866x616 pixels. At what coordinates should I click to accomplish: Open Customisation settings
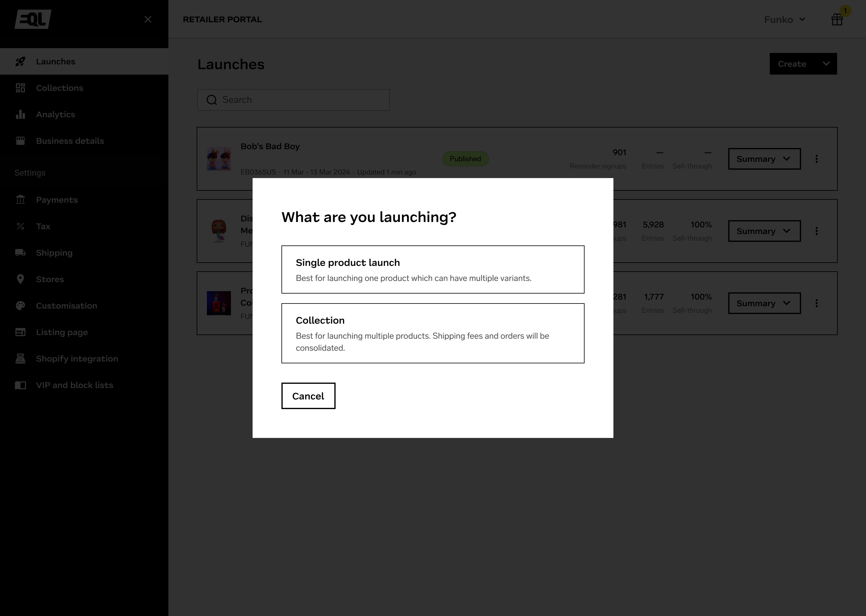tap(84, 306)
